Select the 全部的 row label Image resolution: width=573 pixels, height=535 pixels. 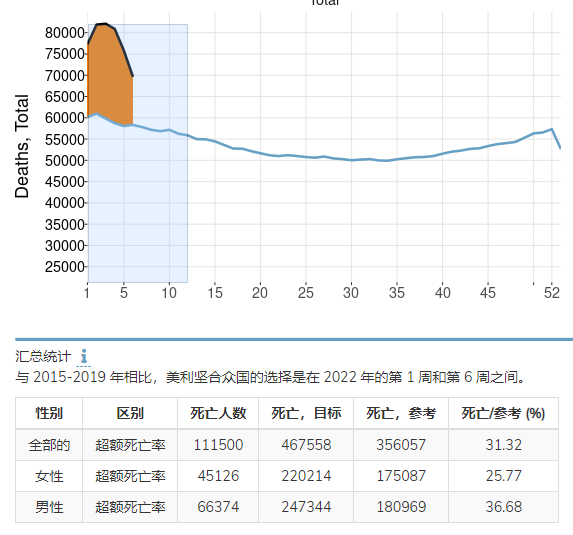pyautogui.click(x=49, y=445)
